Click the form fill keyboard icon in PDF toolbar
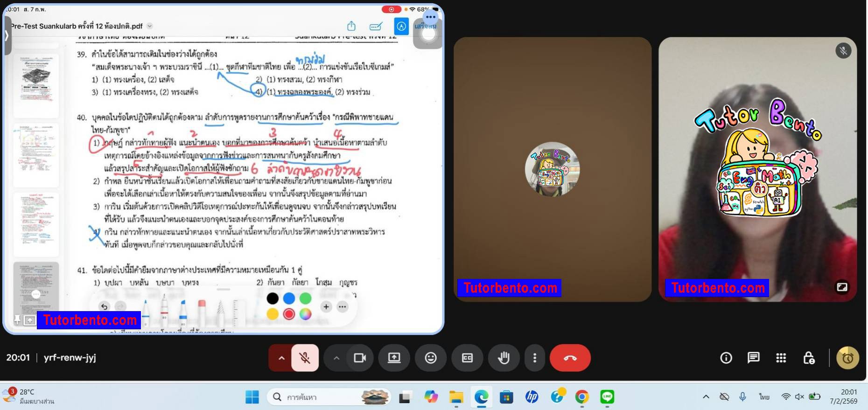Screen dimensions: 868x410 point(376,27)
